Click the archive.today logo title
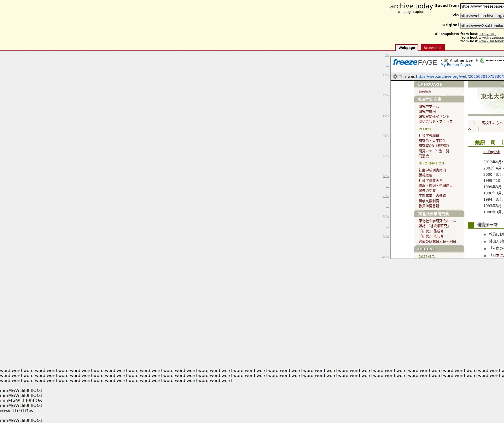This screenshot has height=423, width=504. click(411, 6)
